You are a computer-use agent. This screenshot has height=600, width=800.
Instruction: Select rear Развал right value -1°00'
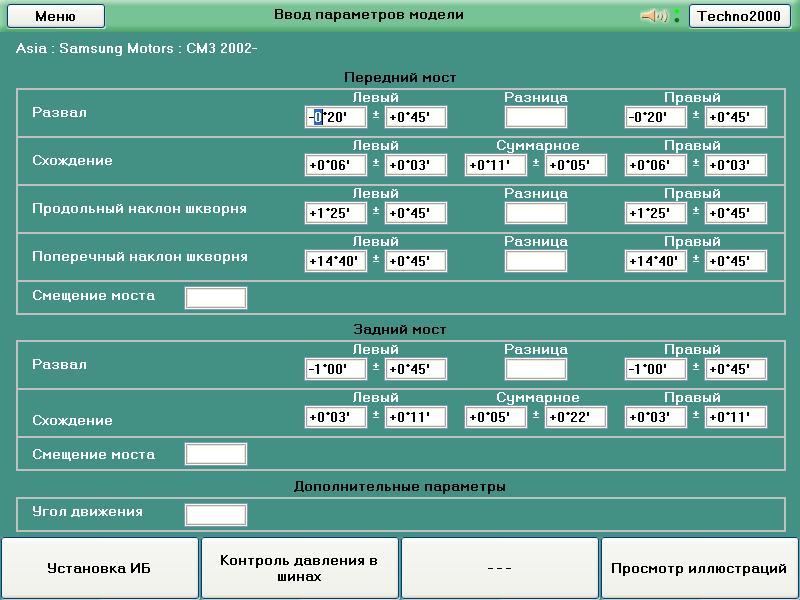656,369
